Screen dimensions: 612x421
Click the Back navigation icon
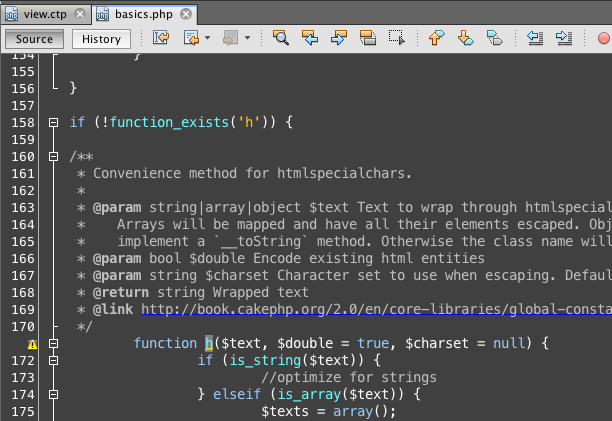coord(191,38)
